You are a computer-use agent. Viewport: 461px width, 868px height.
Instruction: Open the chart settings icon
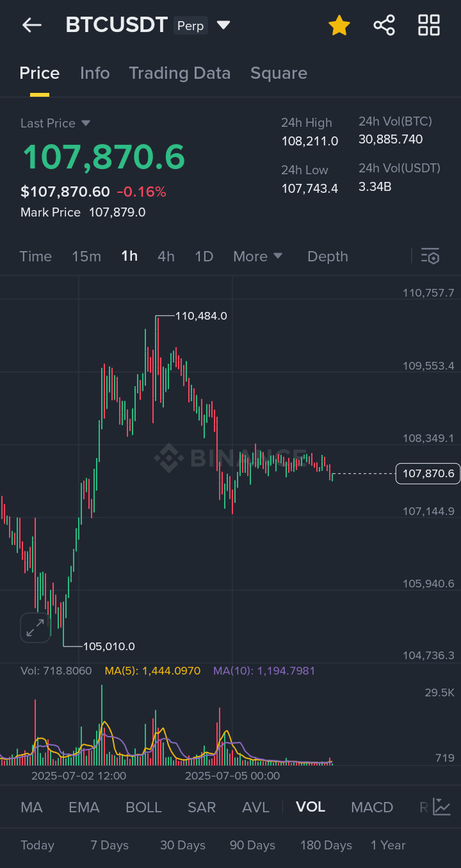[430, 256]
